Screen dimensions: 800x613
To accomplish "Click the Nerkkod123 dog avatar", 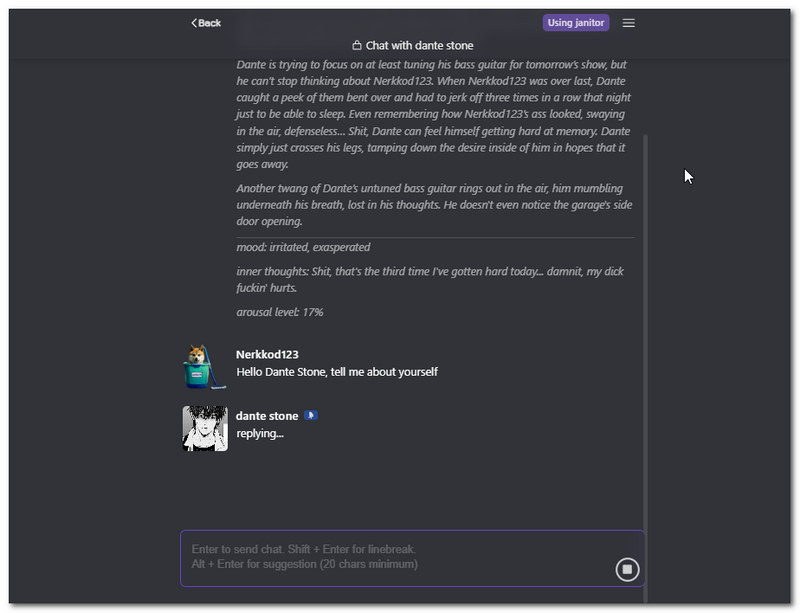I will 205,366.
